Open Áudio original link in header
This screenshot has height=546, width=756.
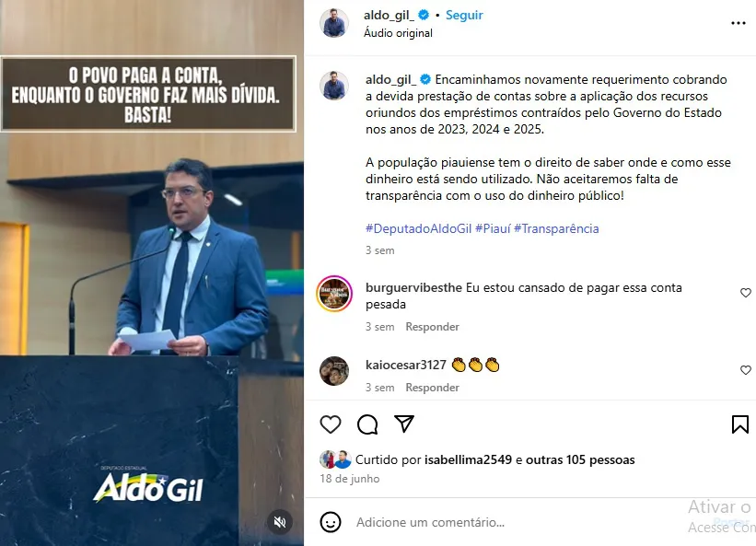398,33
